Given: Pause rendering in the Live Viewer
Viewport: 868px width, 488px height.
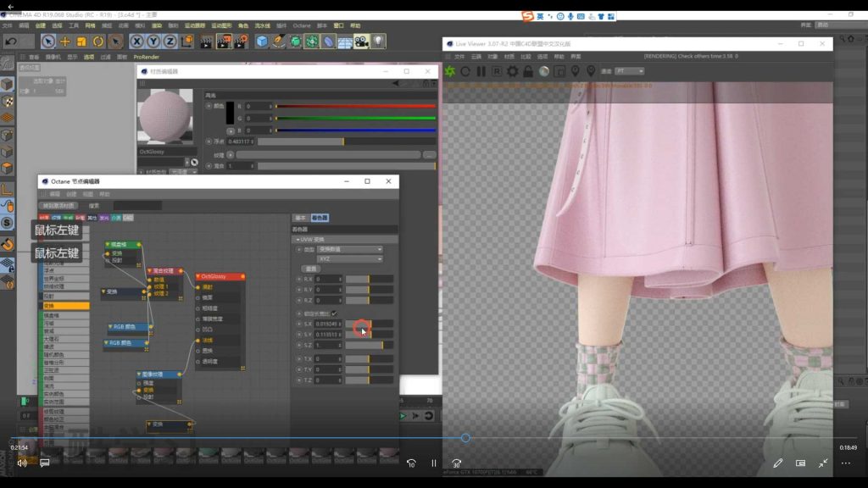Looking at the screenshot, I should [x=481, y=71].
